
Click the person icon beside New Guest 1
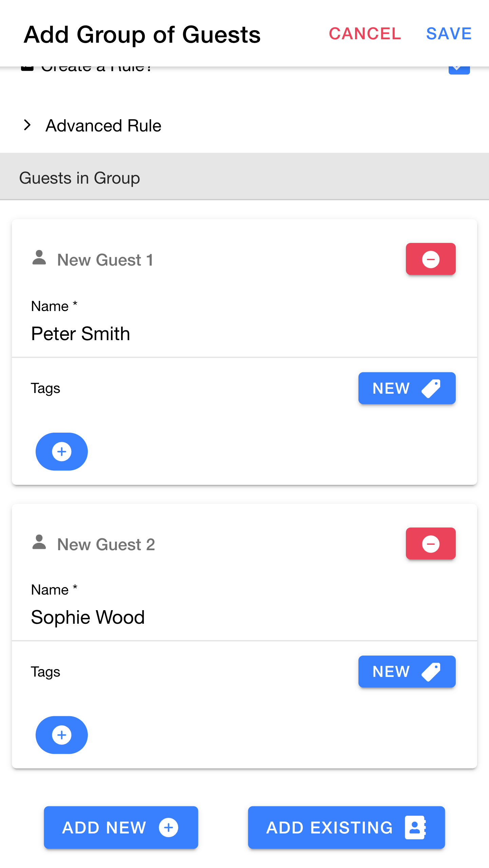coord(39,258)
